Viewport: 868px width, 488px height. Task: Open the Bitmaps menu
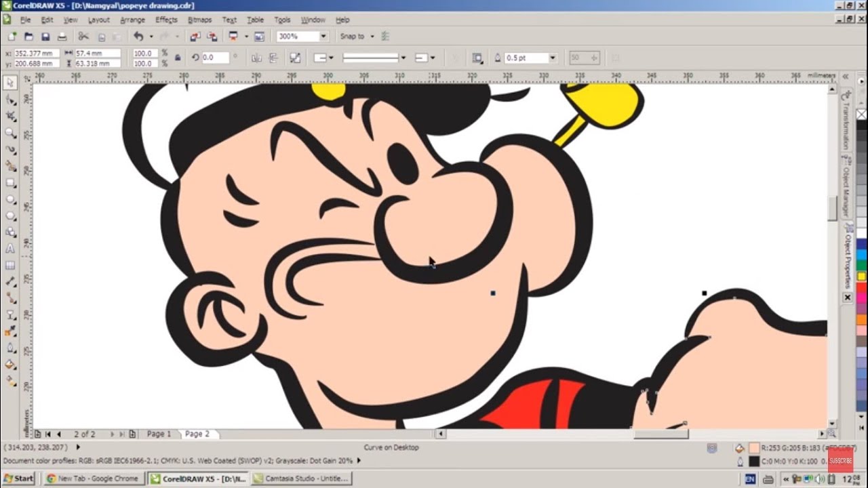[x=199, y=20]
